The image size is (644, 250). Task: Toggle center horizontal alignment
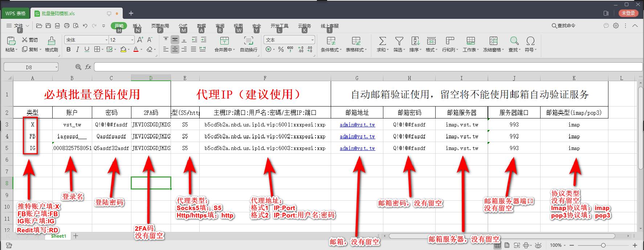click(175, 49)
